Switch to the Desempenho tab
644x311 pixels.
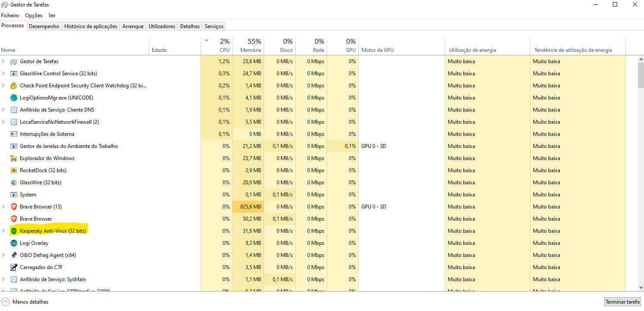click(x=44, y=26)
